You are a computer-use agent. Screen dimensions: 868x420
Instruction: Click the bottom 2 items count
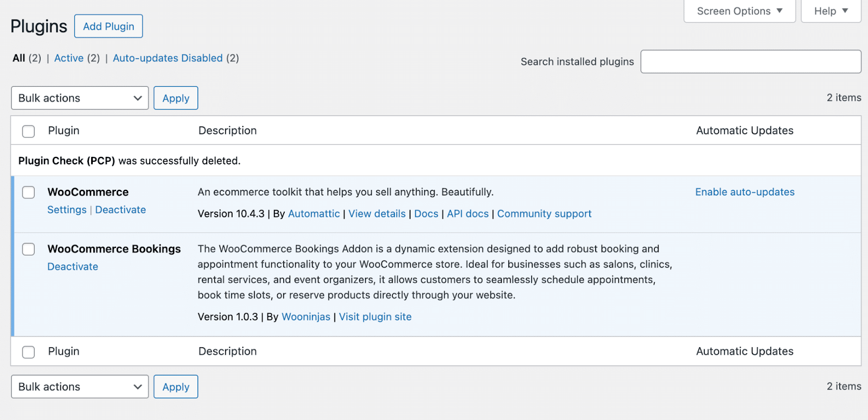844,386
